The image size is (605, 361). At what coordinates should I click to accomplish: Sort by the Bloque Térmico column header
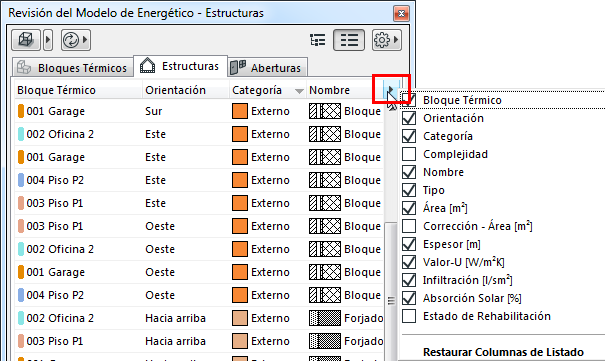(78, 90)
